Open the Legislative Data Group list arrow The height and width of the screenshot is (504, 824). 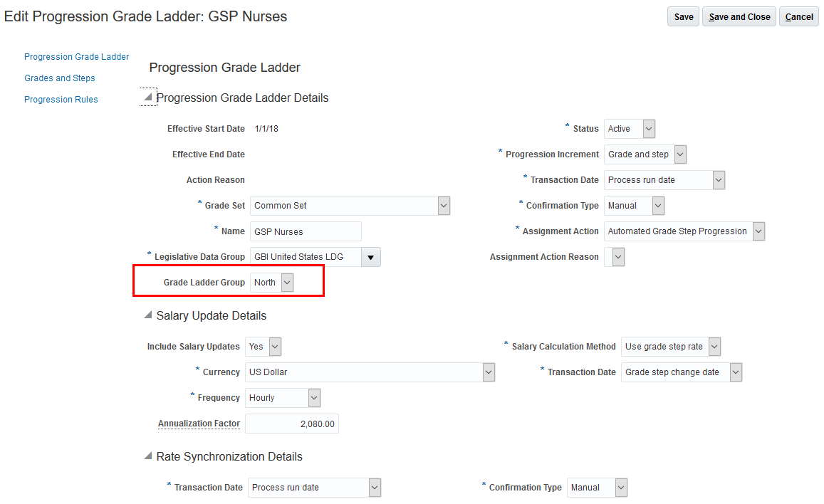pos(370,257)
